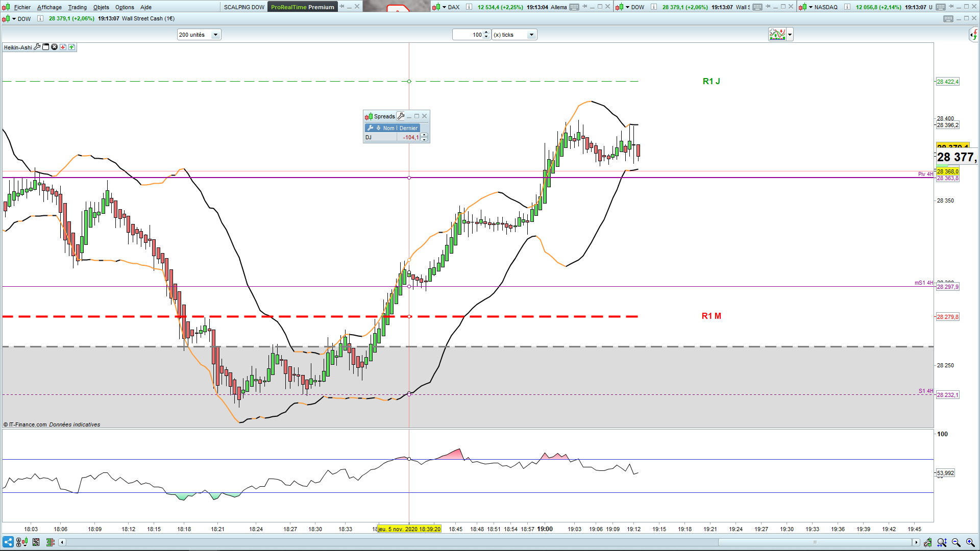980x551 pixels.
Task: Move Heikin-Ashi panel down using the red arrow icon
Action: pos(63,47)
